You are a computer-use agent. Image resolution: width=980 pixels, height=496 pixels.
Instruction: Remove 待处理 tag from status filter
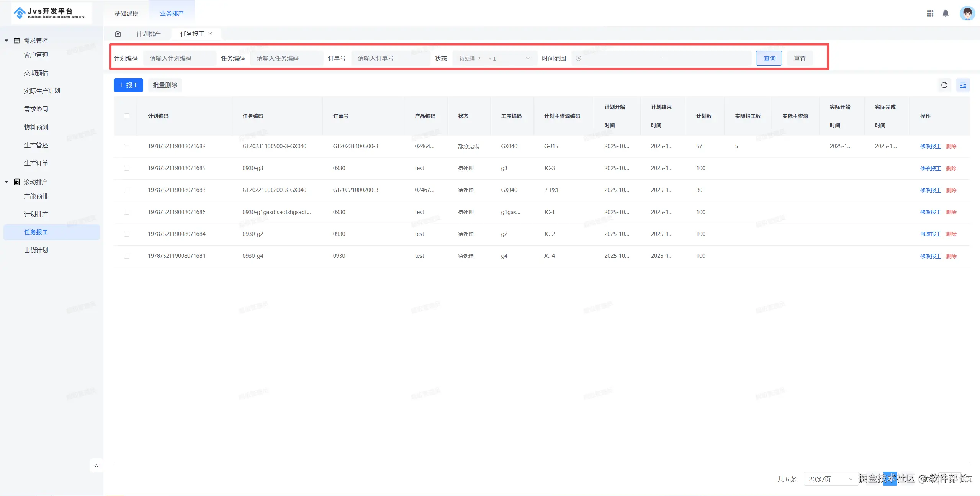(479, 58)
